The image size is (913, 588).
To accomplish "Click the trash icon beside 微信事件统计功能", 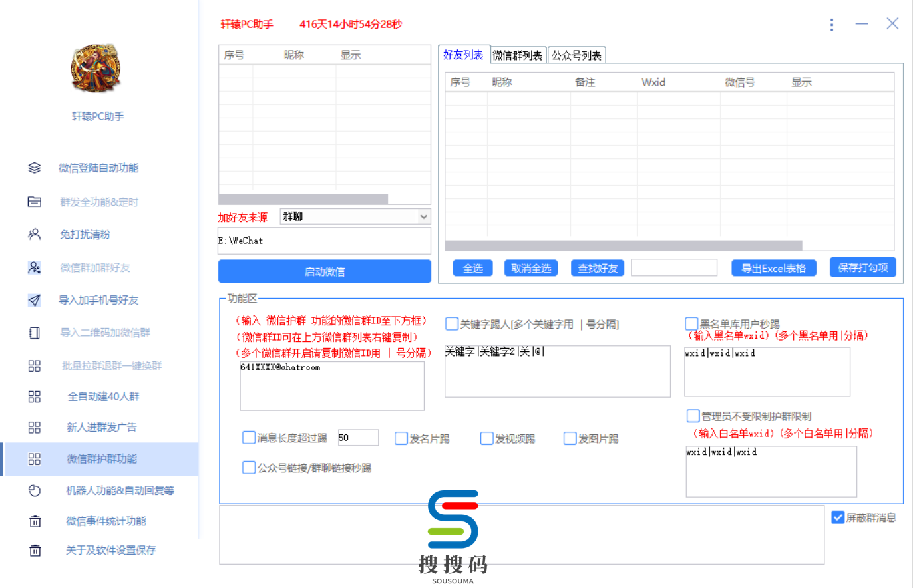I will [x=35, y=521].
